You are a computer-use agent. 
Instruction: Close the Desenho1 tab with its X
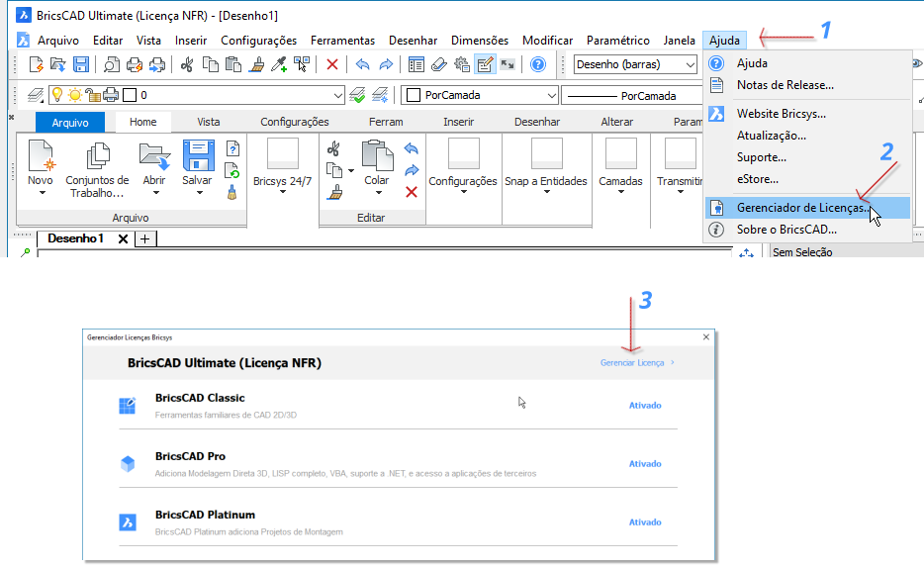tap(123, 238)
